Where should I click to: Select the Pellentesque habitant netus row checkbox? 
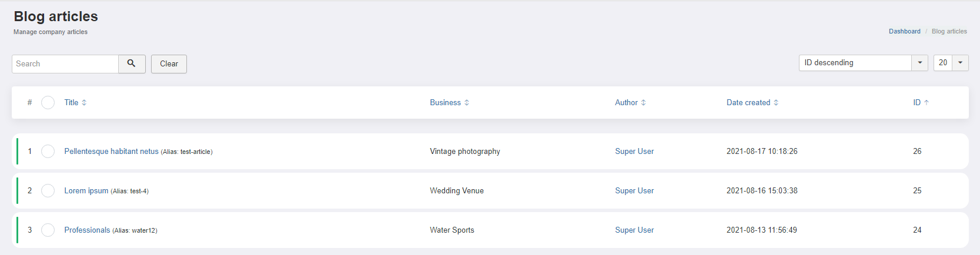(48, 152)
